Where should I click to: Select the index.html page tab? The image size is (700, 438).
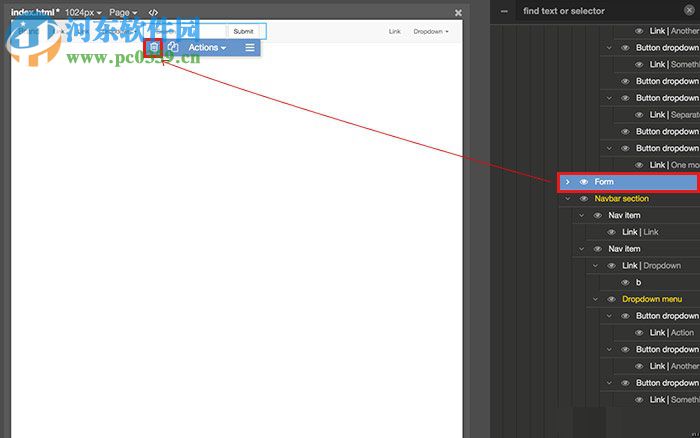(x=35, y=13)
